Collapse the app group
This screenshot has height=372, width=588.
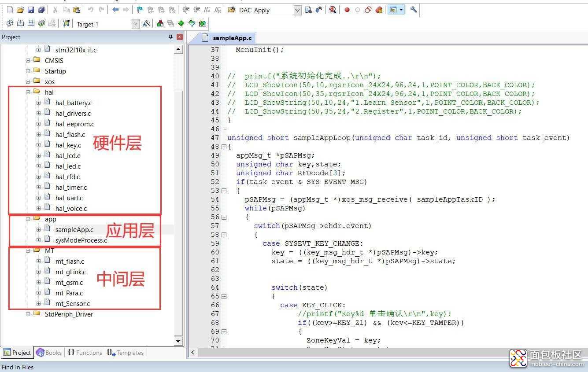28,219
